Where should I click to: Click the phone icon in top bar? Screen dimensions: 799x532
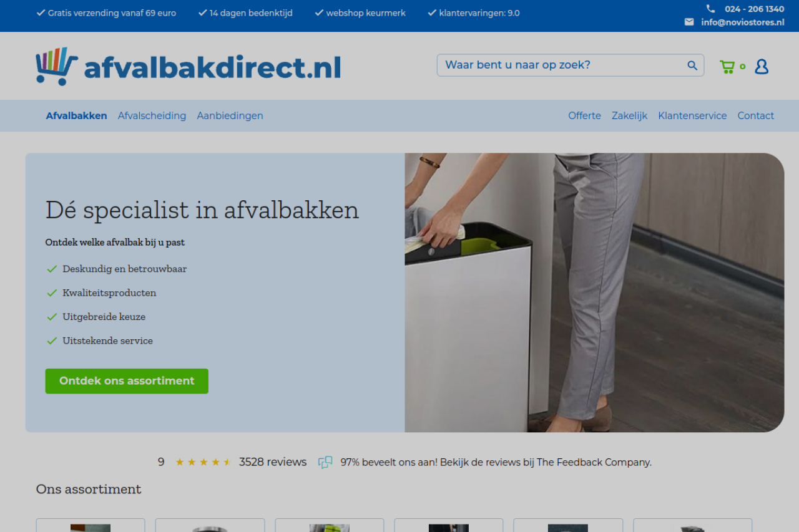pyautogui.click(x=711, y=9)
